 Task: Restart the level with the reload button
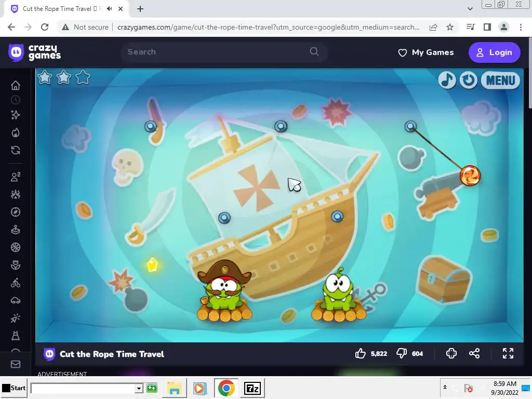469,80
